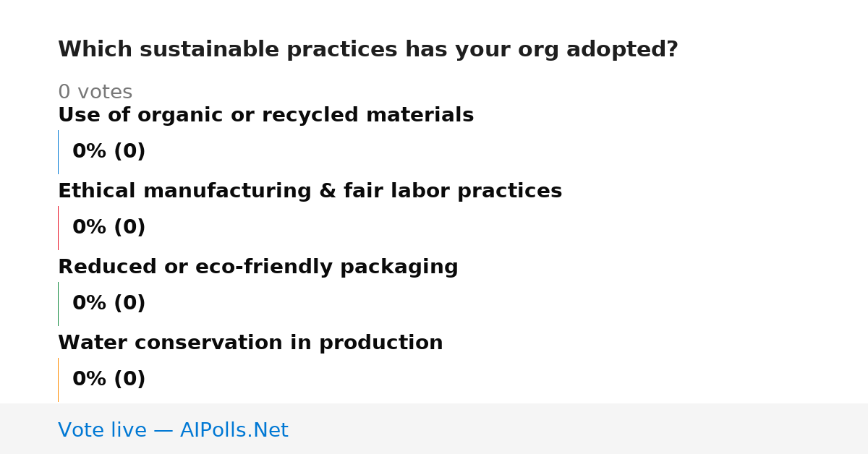The height and width of the screenshot is (454, 868).
Task: Click the 0% result under eco-friendly packaging
Action: [89, 304]
